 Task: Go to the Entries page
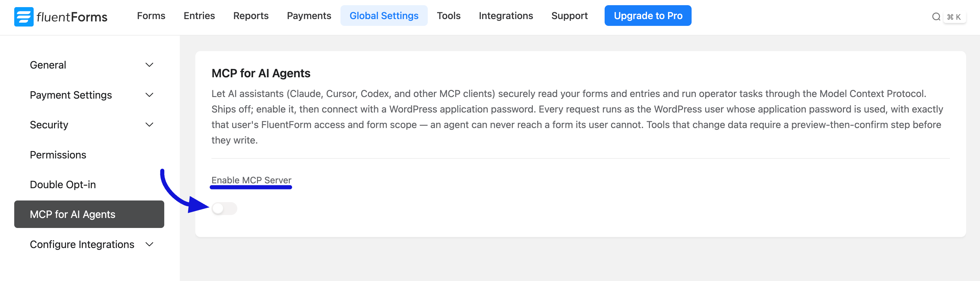click(x=199, y=16)
